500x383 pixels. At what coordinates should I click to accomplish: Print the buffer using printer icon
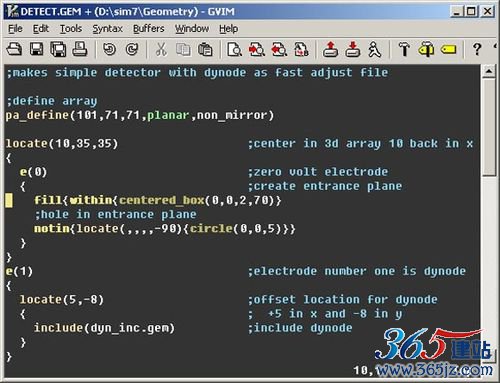pyautogui.click(x=80, y=49)
